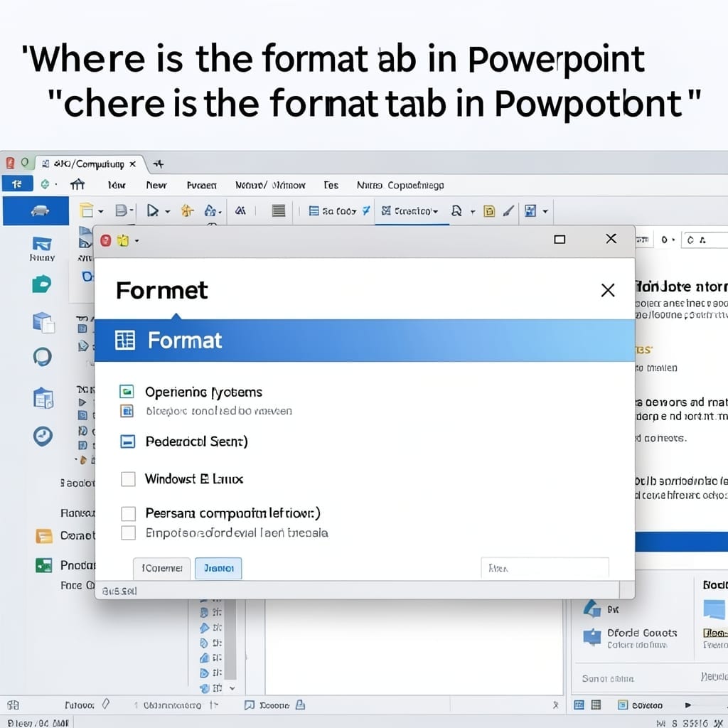
Task: Click the clock icon in the left sidebar
Action: (43, 436)
